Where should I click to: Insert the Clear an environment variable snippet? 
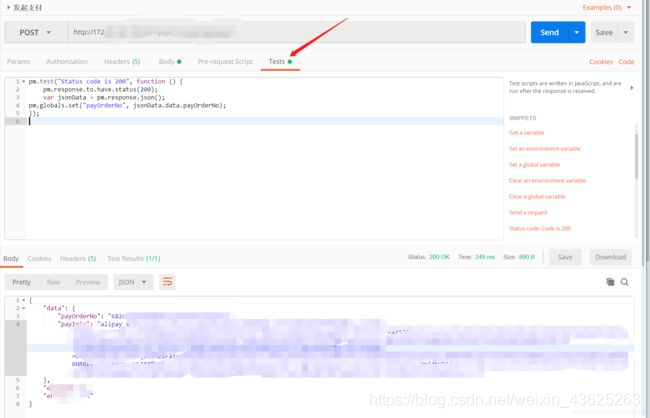coord(548,180)
